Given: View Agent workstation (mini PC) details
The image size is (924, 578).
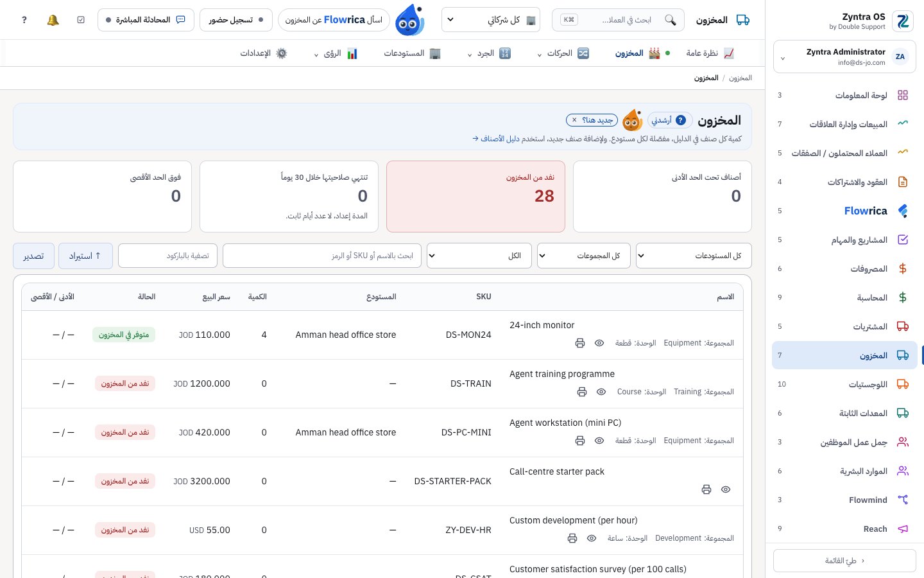Looking at the screenshot, I should [599, 441].
